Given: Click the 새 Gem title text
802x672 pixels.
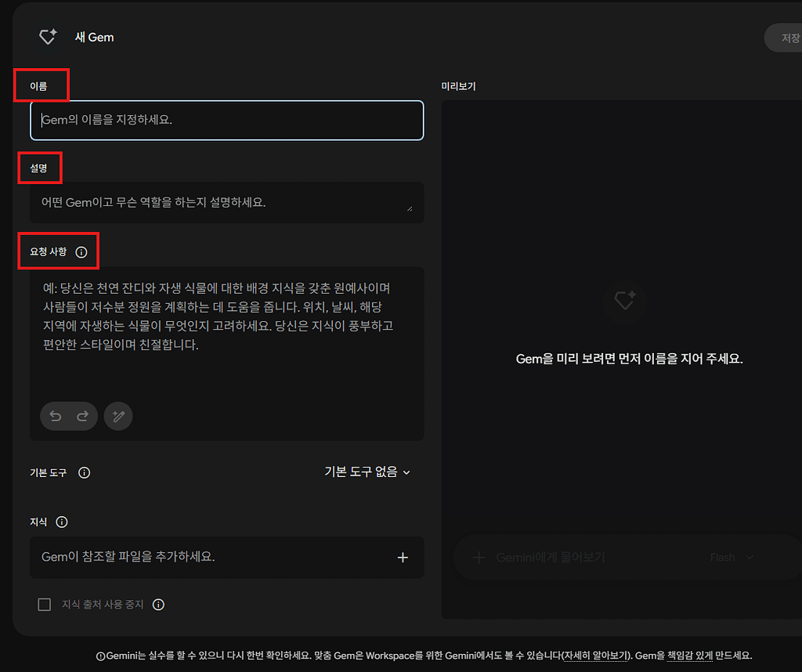Looking at the screenshot, I should (x=95, y=38).
